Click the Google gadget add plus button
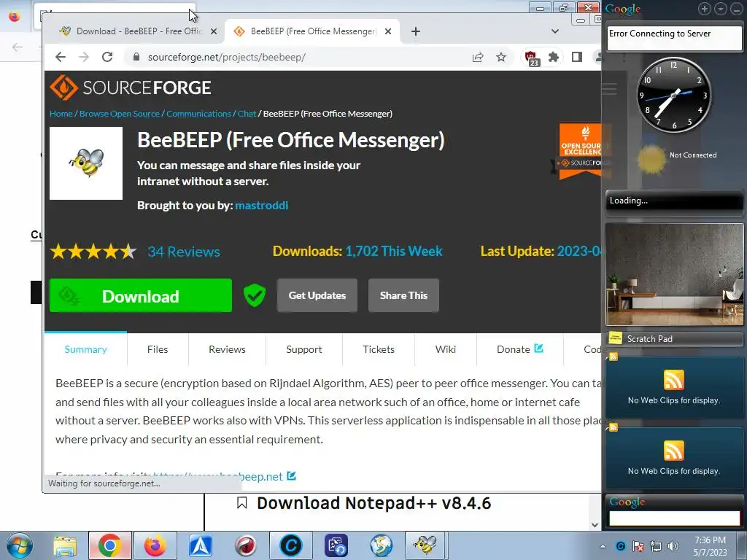The image size is (747, 560). [705, 9]
